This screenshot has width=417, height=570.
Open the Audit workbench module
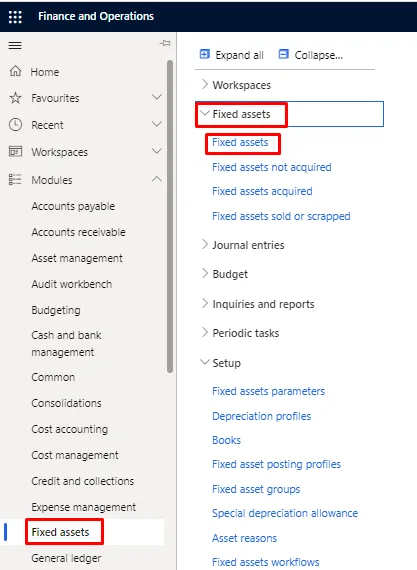72,284
